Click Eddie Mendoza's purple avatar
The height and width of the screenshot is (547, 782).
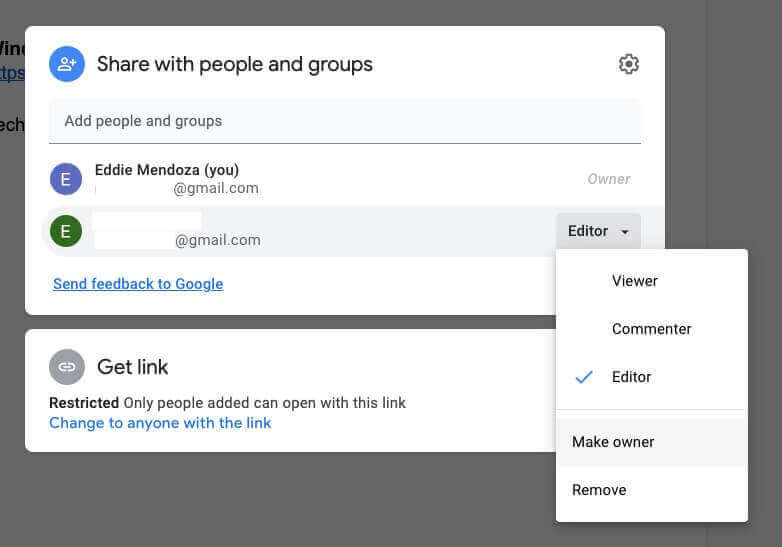point(66,179)
